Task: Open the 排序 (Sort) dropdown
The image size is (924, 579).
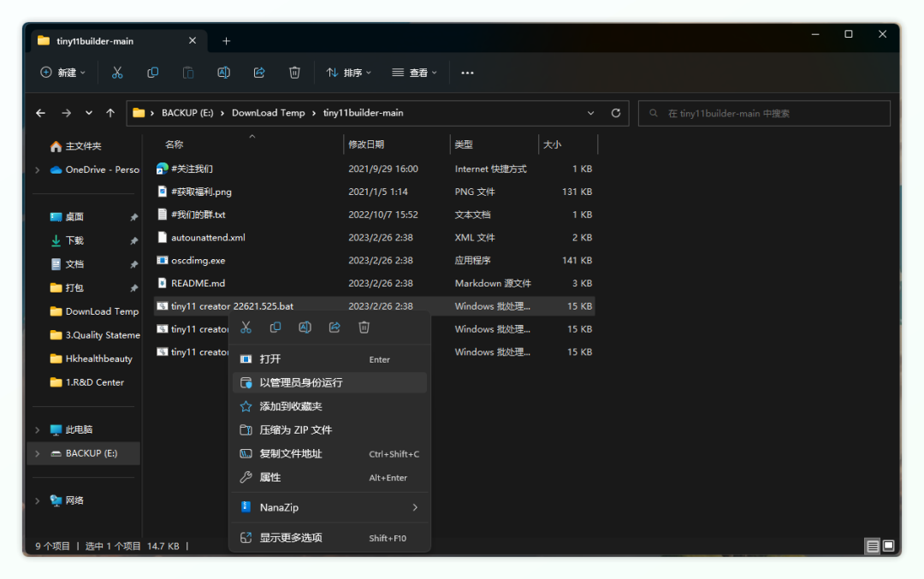Action: coord(349,73)
